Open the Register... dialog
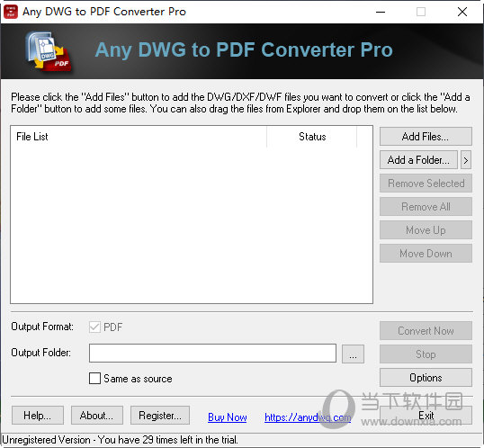This screenshot has height=448, width=484. [160, 416]
